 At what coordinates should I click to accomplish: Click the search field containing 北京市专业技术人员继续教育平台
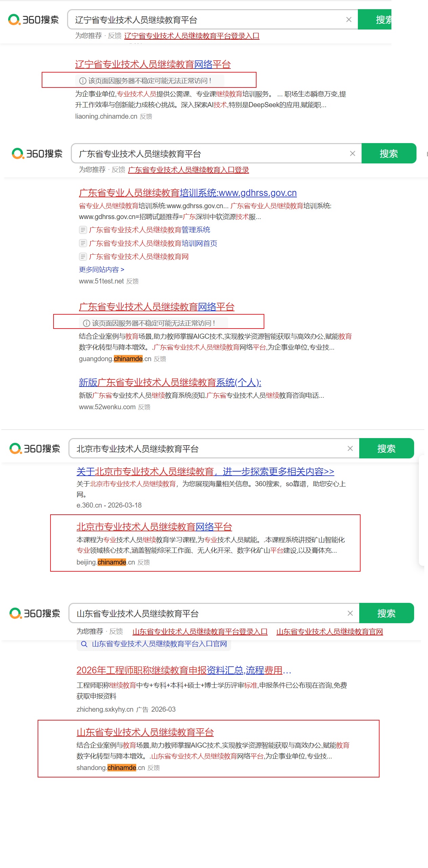click(214, 449)
